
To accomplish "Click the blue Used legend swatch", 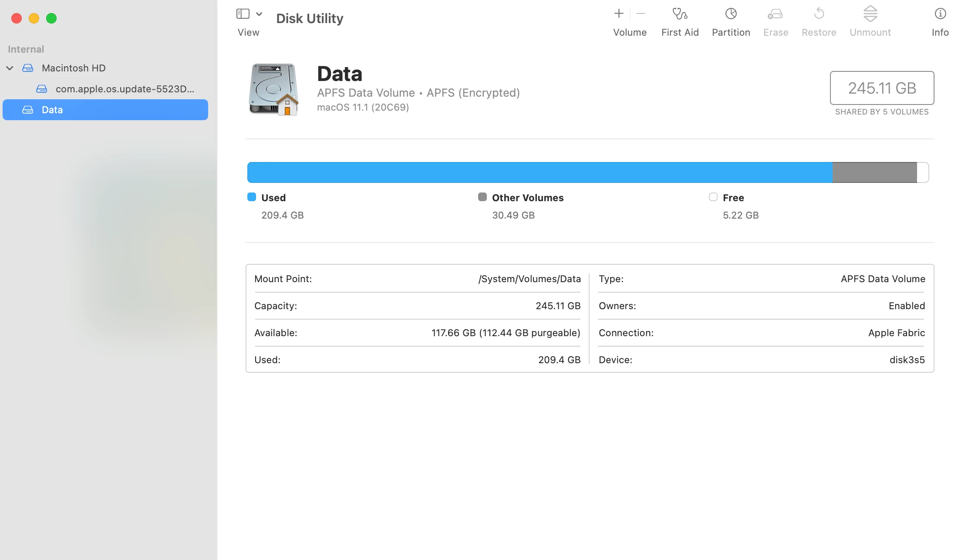I will coord(252,197).
